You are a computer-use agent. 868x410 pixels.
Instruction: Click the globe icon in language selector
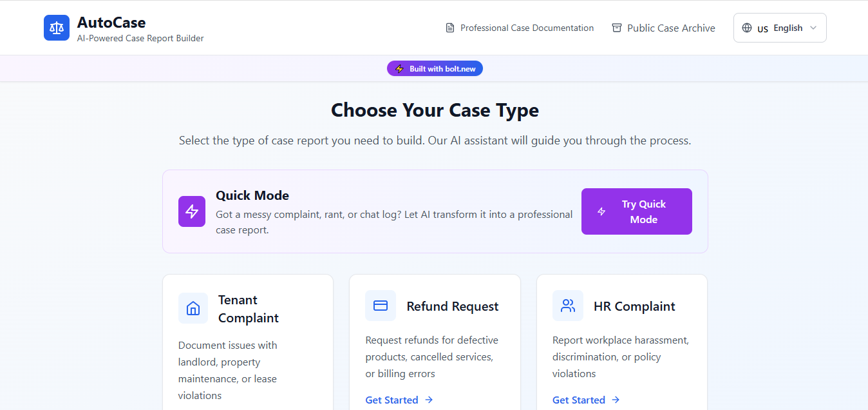pyautogui.click(x=747, y=28)
